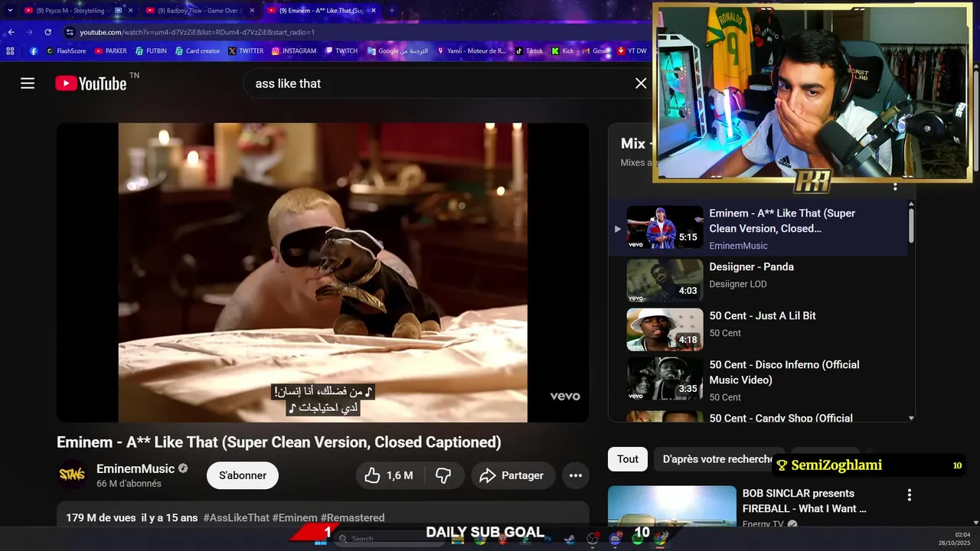Screen dimensions: 980x551
Task: Go to the YouTube home logo
Action: [90, 83]
